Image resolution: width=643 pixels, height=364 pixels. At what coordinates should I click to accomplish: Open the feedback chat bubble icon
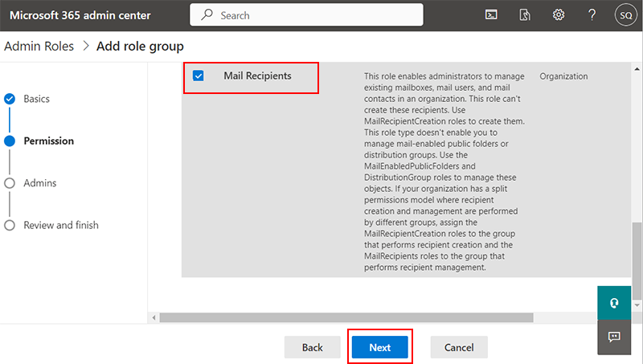coord(614,337)
